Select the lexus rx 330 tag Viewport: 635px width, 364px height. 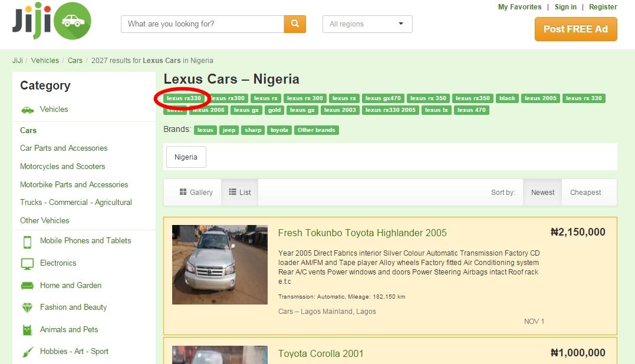tap(584, 98)
